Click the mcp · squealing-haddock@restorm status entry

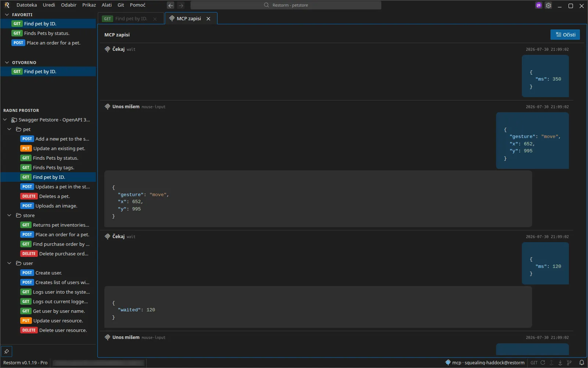pyautogui.click(x=485, y=362)
